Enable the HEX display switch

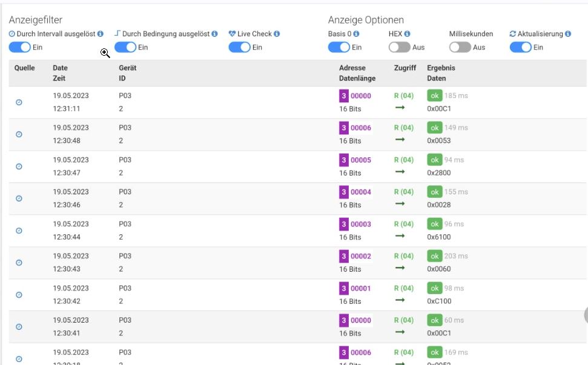click(x=399, y=47)
